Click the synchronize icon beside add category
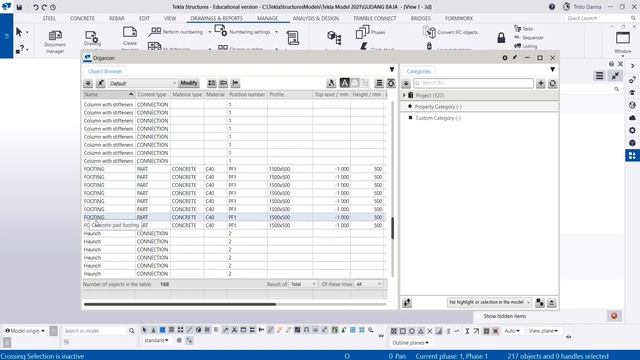The image size is (640, 360). coord(553,83)
